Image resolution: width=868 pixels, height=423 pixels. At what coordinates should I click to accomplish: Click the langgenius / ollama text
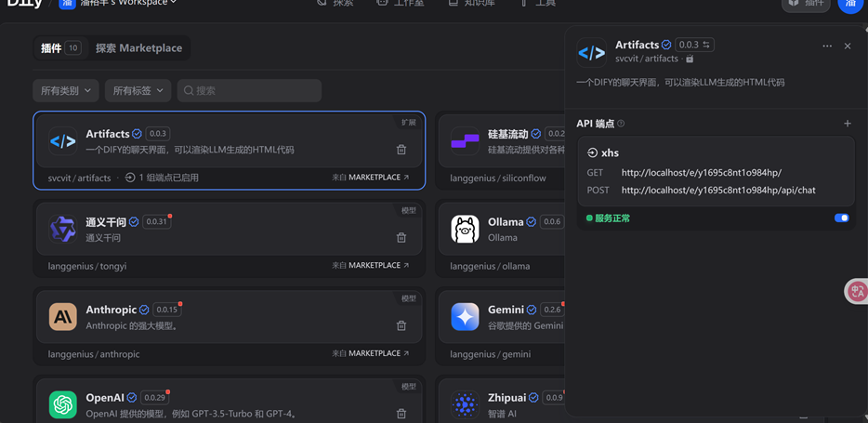click(x=490, y=266)
